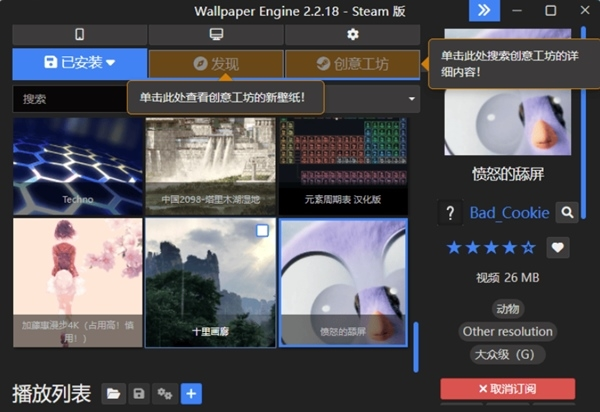
Task: Switch to the 发现 discover tab
Action: point(216,64)
